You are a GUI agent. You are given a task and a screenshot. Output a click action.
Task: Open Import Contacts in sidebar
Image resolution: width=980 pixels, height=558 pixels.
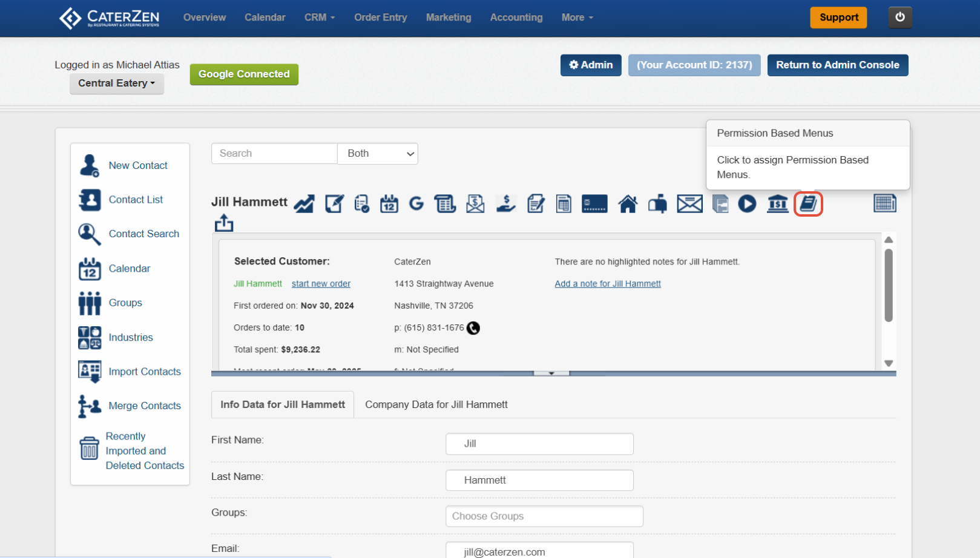coord(145,372)
